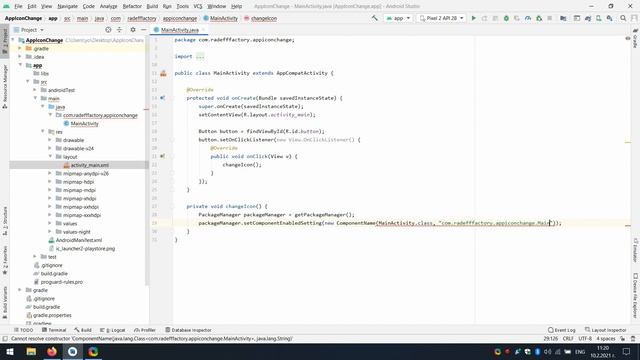Open the Project view selector dropdown
Image resolution: width=640 pixels, height=360 pixels.
29,30
